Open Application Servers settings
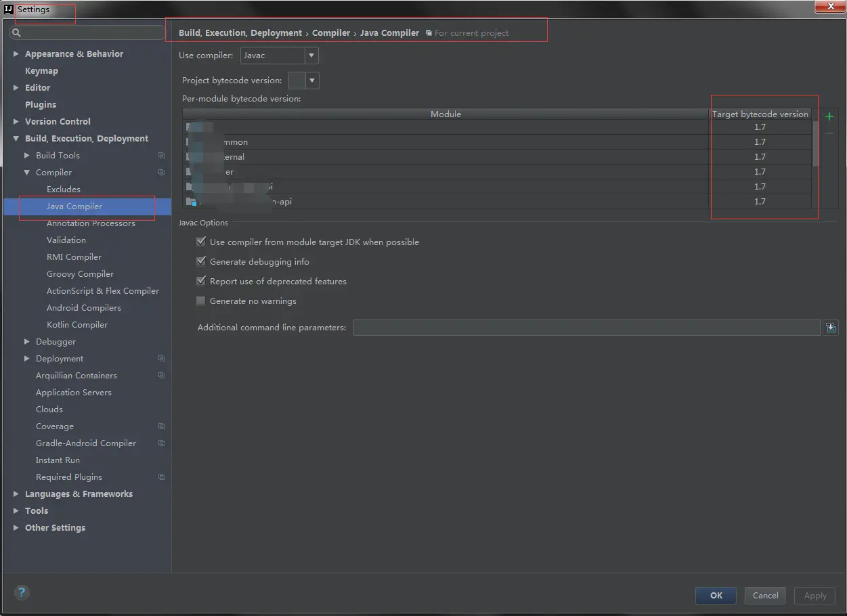The image size is (847, 616). coord(74,392)
